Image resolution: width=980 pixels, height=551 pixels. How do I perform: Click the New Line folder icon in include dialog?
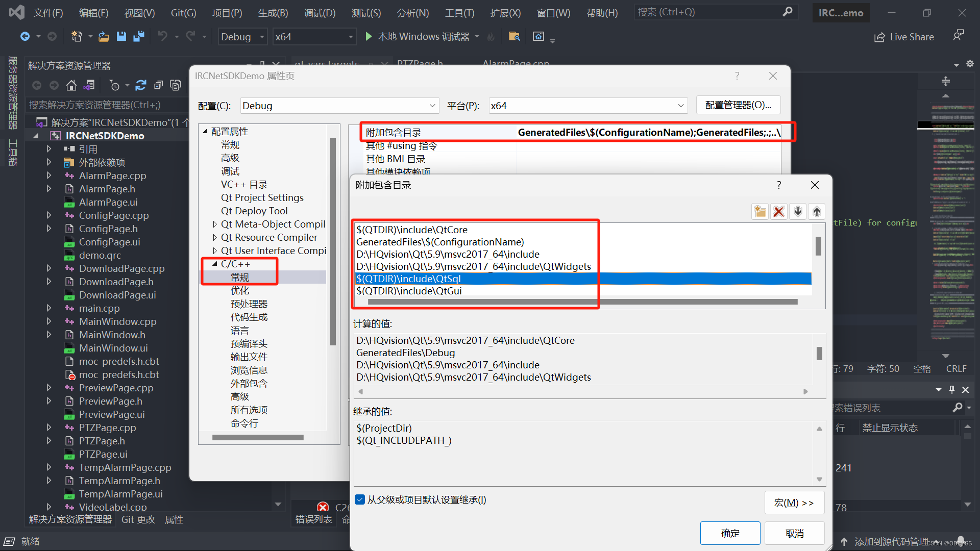tap(760, 212)
